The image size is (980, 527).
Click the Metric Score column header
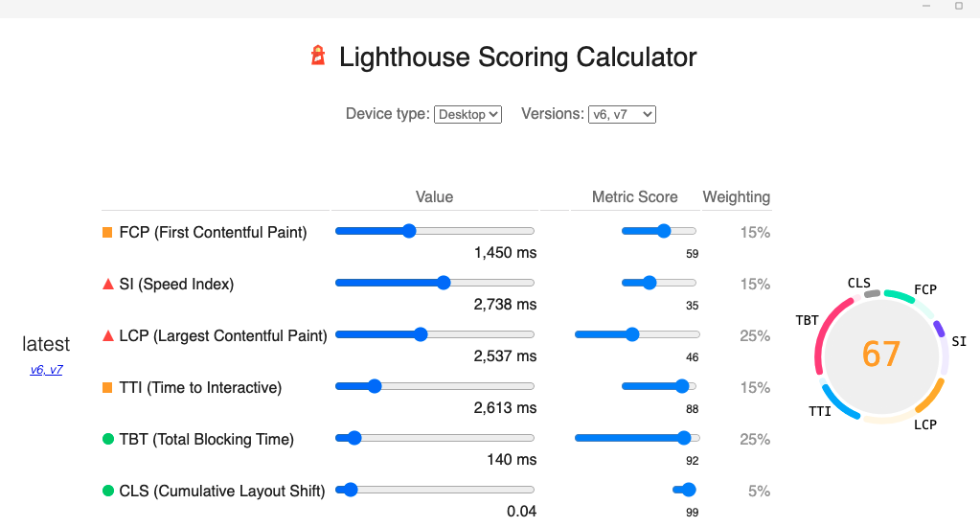tap(634, 197)
